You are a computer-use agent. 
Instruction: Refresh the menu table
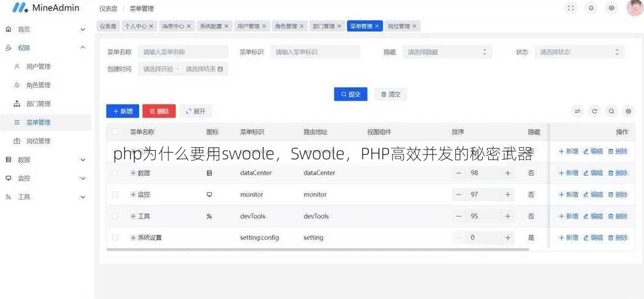(x=595, y=111)
